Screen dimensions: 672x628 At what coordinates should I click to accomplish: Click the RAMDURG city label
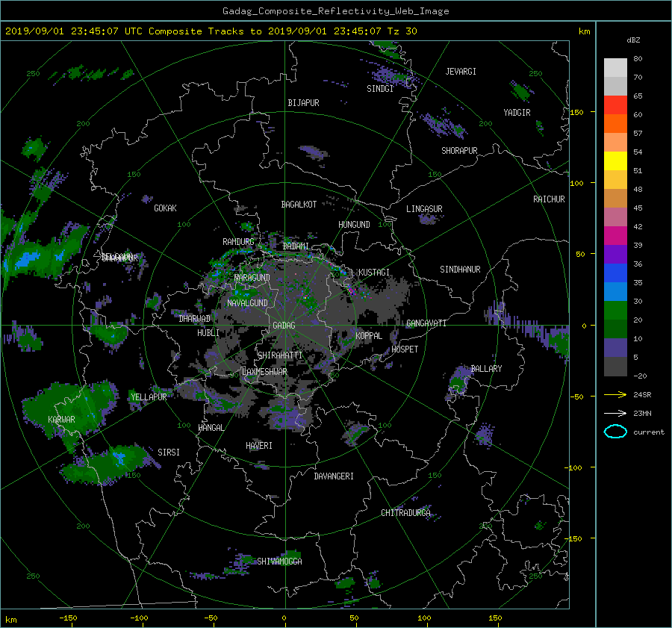[238, 242]
